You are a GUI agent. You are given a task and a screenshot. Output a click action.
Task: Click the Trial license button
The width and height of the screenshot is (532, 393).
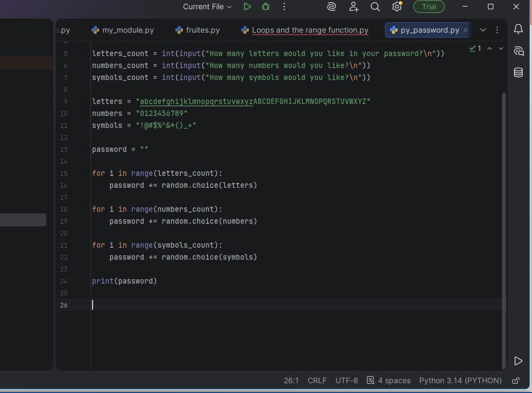[429, 7]
